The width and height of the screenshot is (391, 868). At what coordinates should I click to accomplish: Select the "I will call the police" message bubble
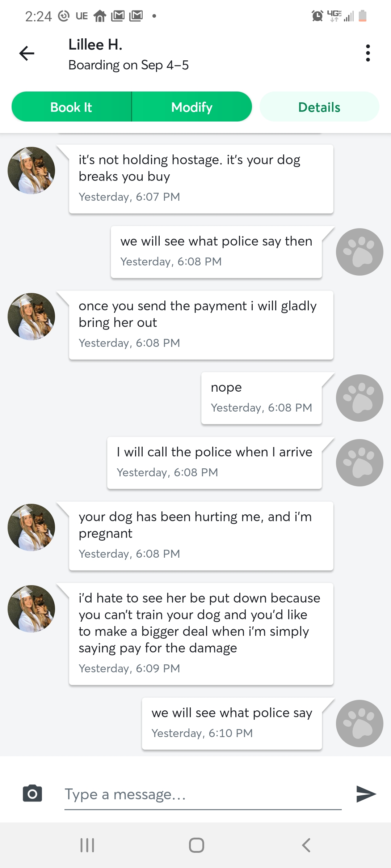coord(214,463)
